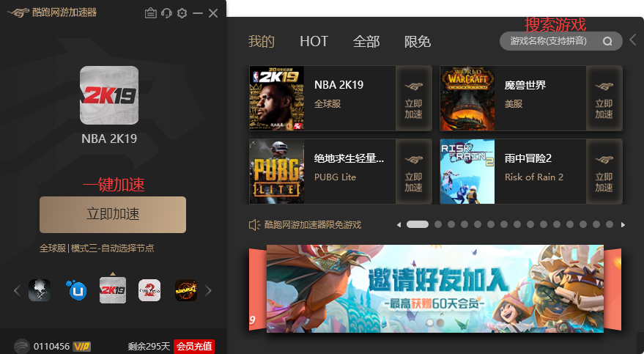Open the 邀请好友加入 banner
644x354 pixels.
(435, 288)
